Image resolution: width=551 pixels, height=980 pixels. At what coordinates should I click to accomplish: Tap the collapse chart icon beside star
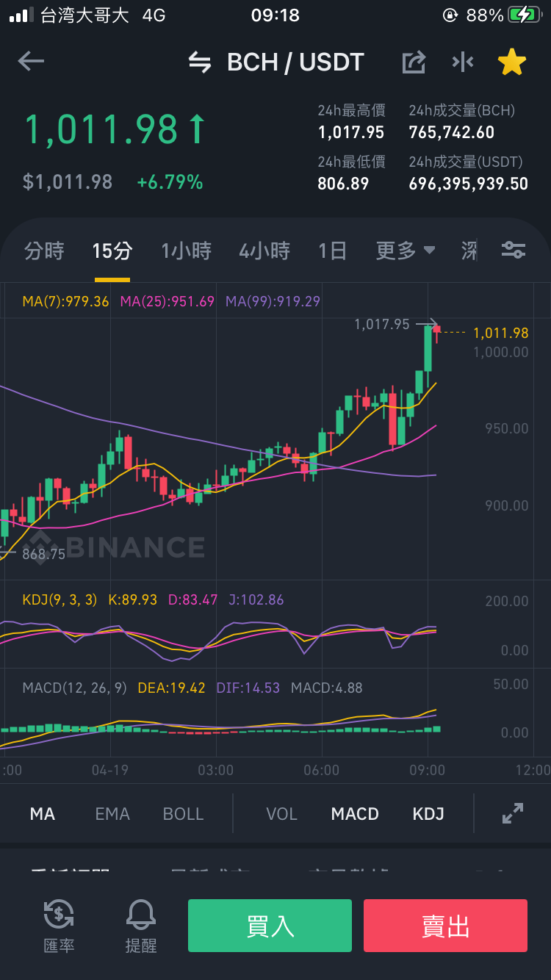click(x=463, y=62)
